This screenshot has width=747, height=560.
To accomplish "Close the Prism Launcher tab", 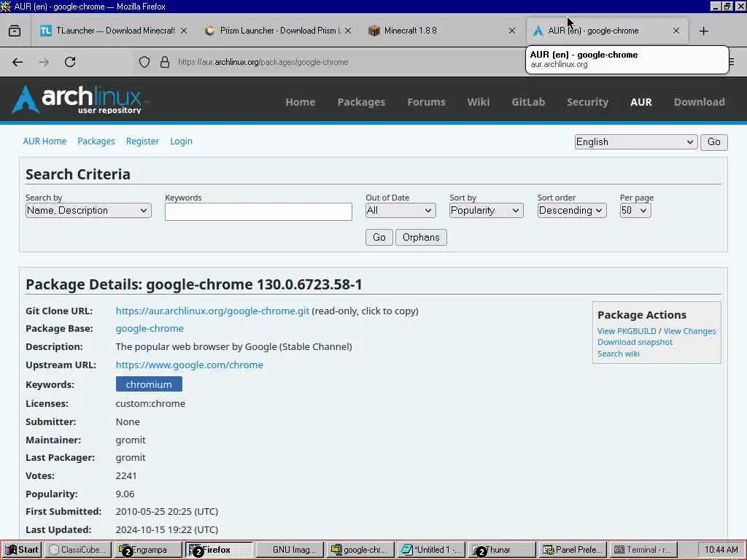I will tap(348, 31).
